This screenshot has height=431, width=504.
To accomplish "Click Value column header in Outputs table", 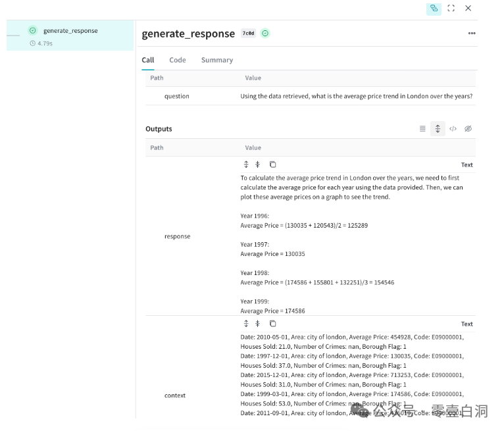I will click(x=253, y=147).
